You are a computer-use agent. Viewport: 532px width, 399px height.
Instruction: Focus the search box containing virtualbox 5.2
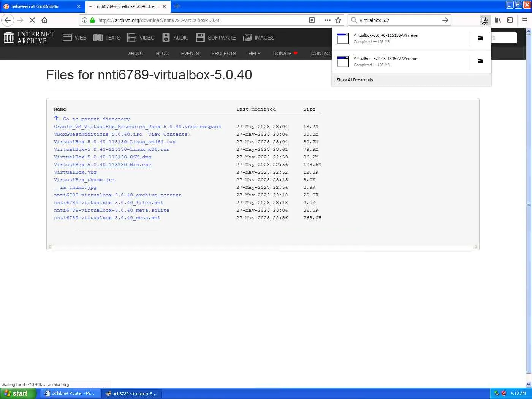point(399,20)
